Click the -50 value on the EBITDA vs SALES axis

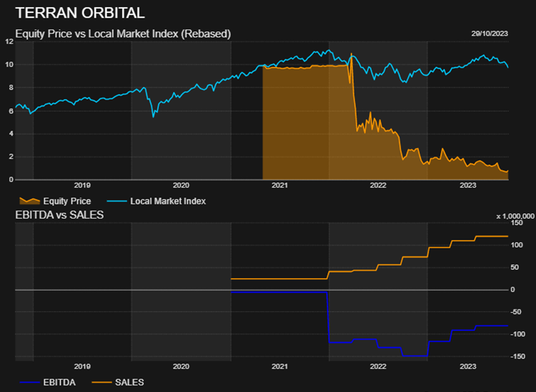pyautogui.click(x=516, y=312)
